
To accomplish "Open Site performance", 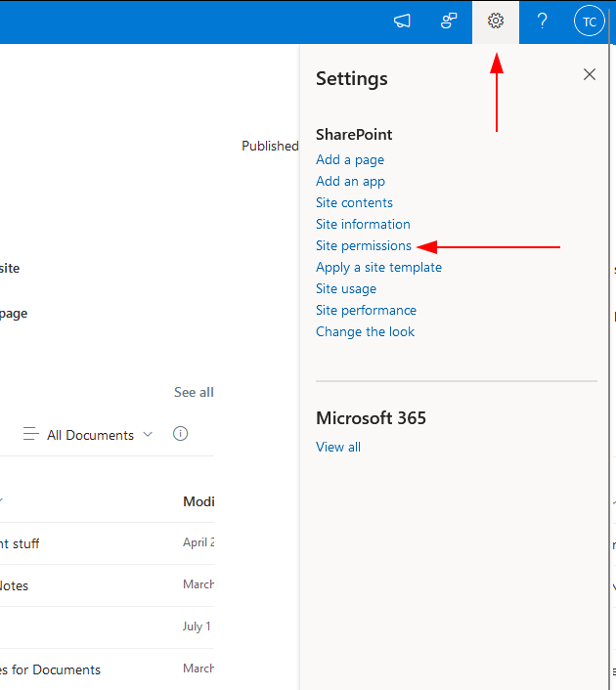I will click(366, 311).
